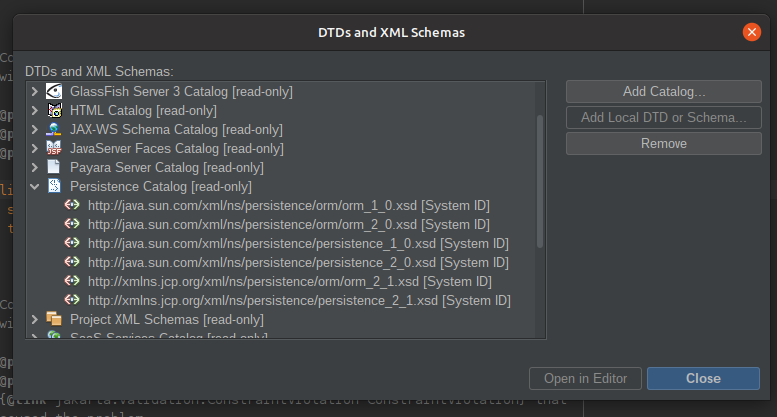The image size is (777, 417).
Task: Close the dialog with the orange X
Action: [752, 32]
